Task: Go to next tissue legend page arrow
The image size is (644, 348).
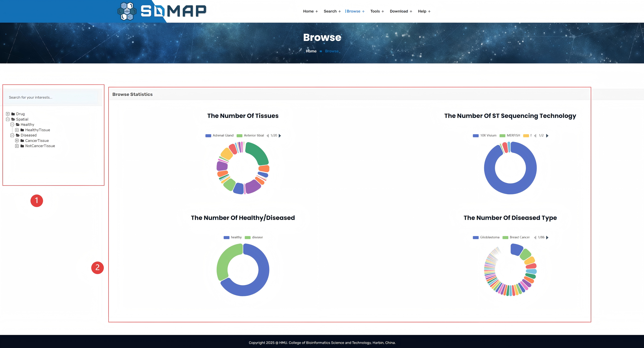Action: pos(280,136)
